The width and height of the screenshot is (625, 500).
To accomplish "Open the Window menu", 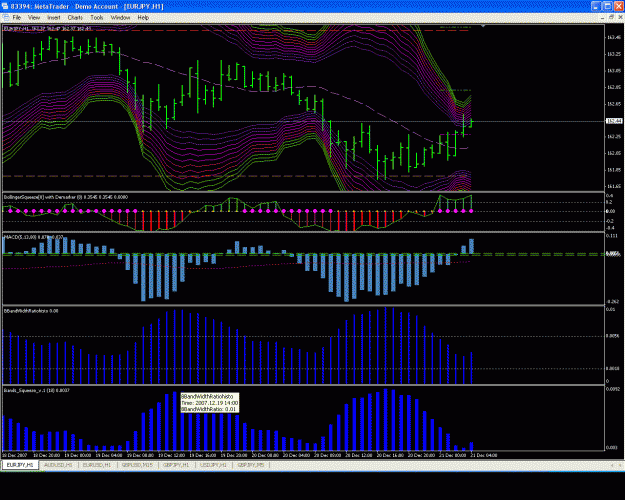I will click(120, 18).
